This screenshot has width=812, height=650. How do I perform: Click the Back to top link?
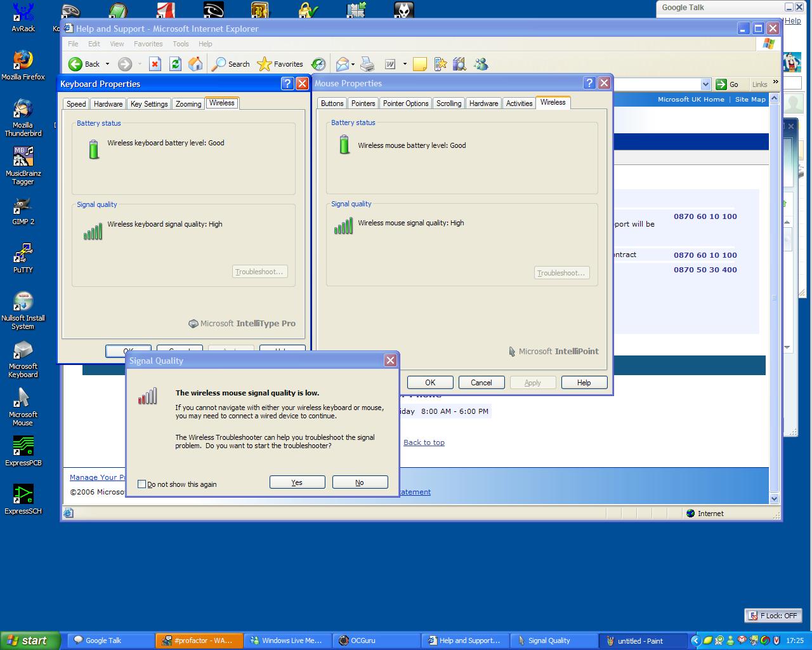coord(424,442)
